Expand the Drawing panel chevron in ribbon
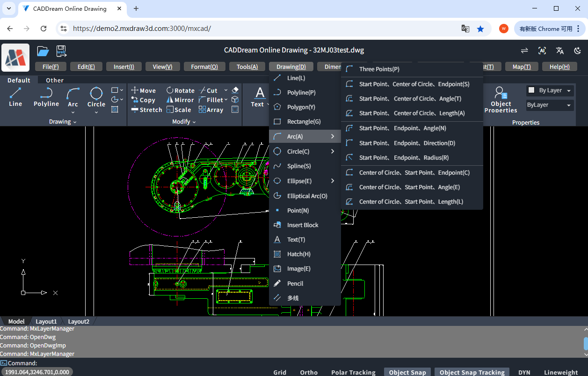 point(75,122)
